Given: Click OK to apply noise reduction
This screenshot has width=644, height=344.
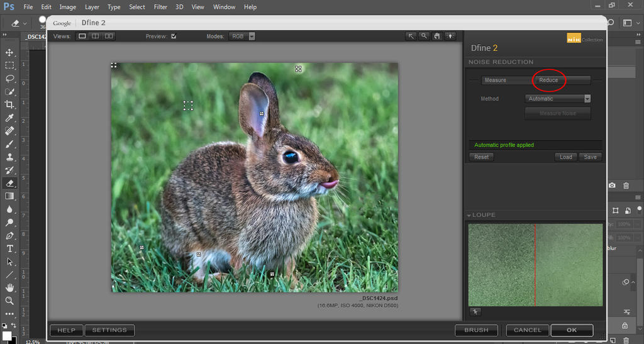Looking at the screenshot, I should 571,330.
